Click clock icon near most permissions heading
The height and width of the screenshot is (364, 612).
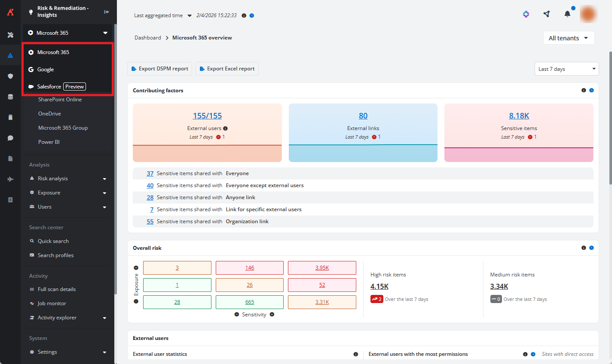pyautogui.click(x=533, y=354)
